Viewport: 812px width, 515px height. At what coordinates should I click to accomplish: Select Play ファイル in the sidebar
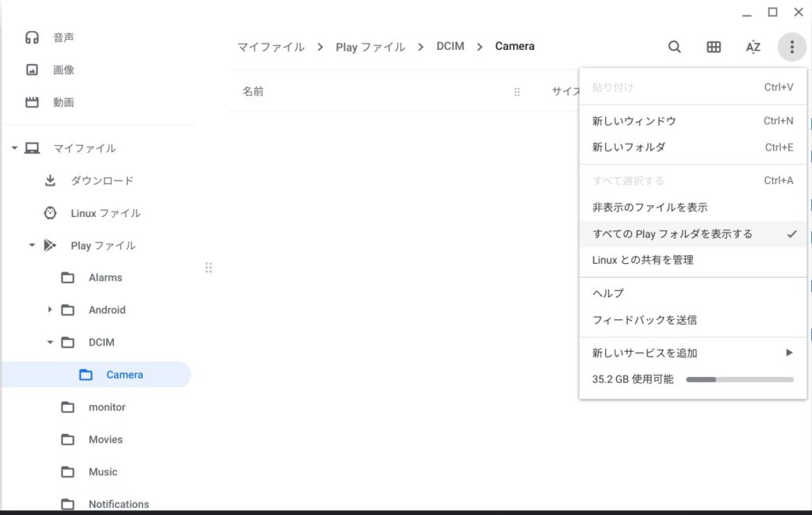(x=103, y=246)
